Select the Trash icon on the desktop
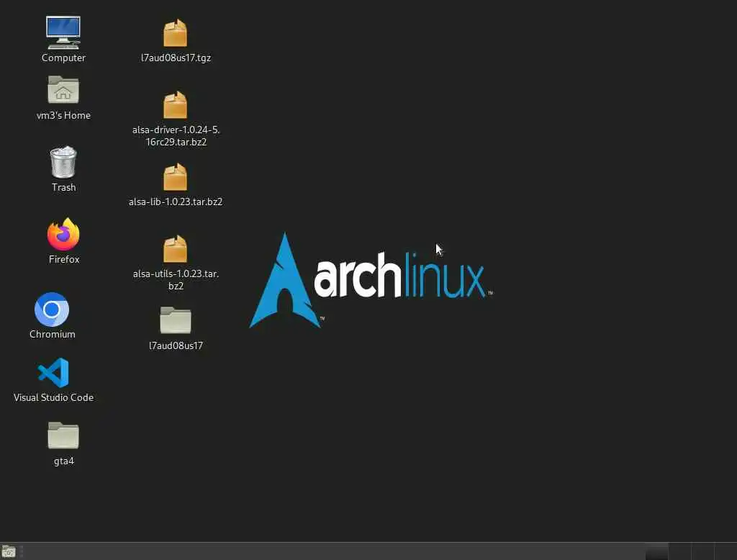Screen dimensions: 737x560 (x=63, y=162)
